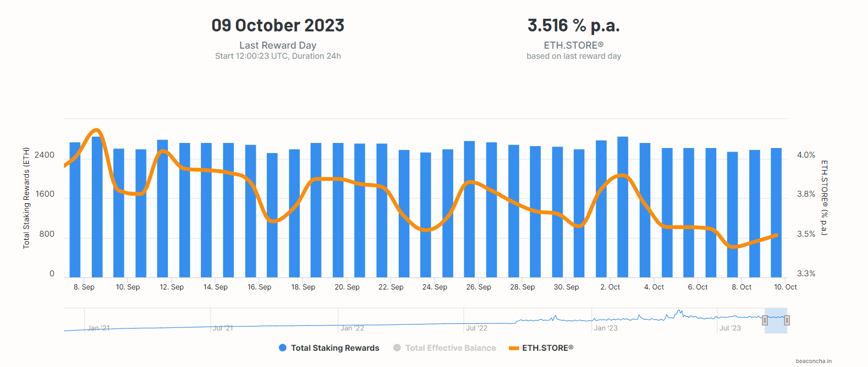
Task: Grab the right navigator range handle
Action: (x=787, y=320)
